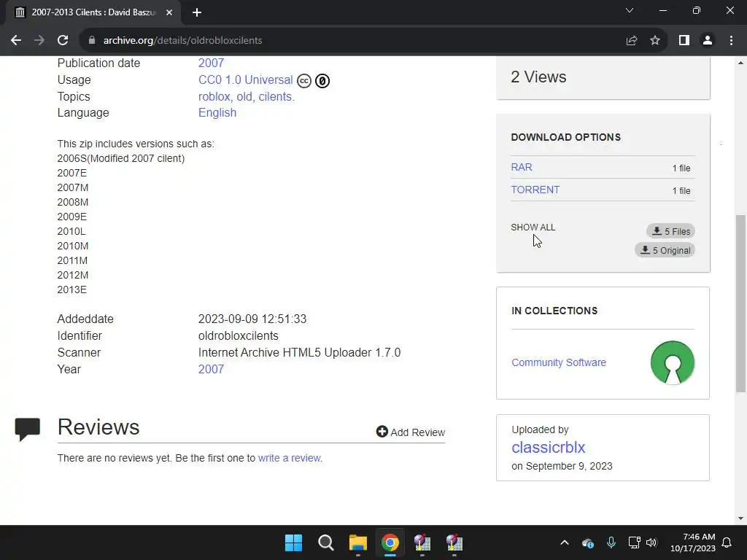Click the network display tray icon
Screen dimensions: 747x560
click(634, 542)
